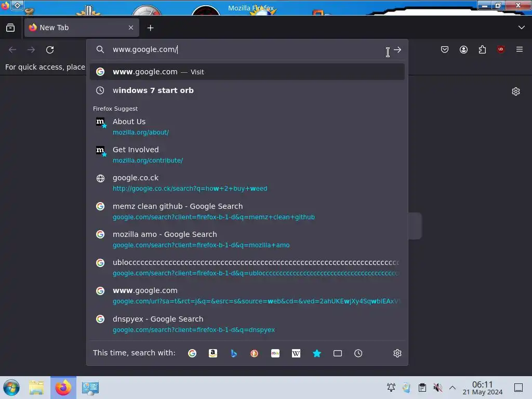Open the Firefox application hamburger menu

pyautogui.click(x=519, y=49)
